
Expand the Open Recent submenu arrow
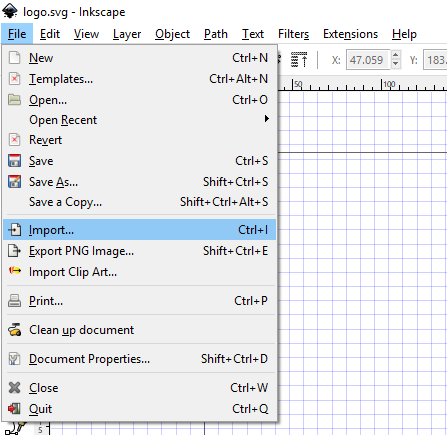click(266, 119)
